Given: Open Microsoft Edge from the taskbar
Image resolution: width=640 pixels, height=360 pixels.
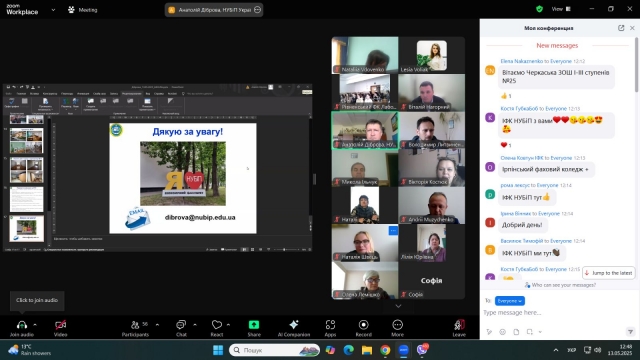Looking at the screenshot, I should tap(348, 350).
